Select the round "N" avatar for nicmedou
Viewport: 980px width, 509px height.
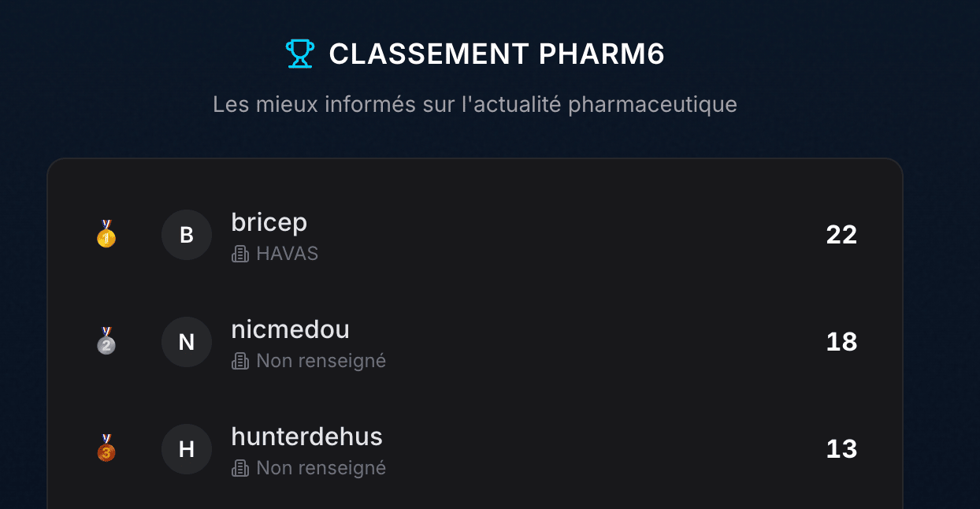pyautogui.click(x=187, y=342)
